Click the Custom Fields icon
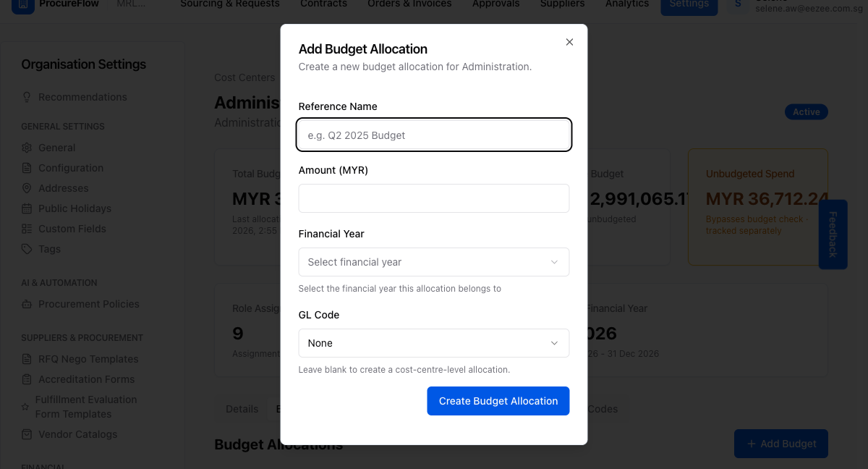The image size is (868, 469). 27,229
